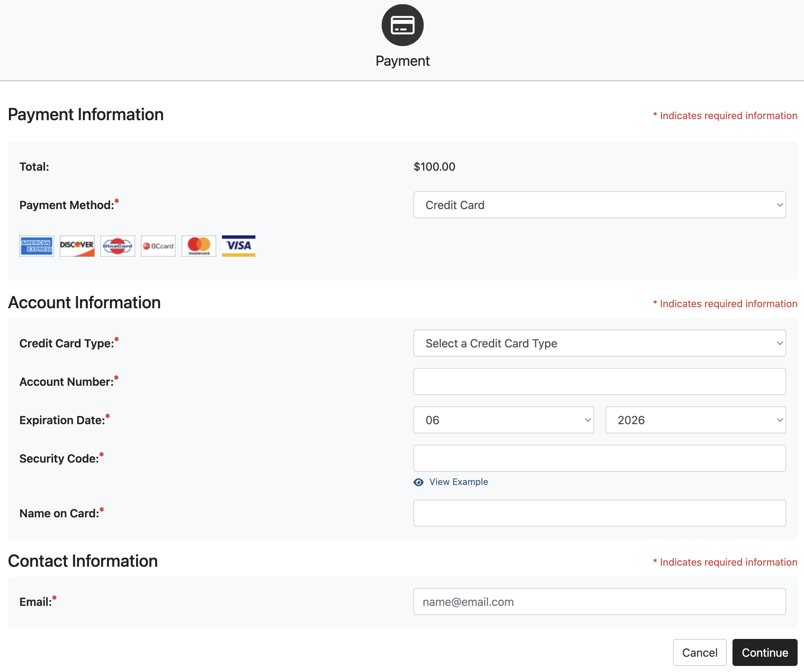
Task: Click the DinaCard logo
Action: pos(117,246)
